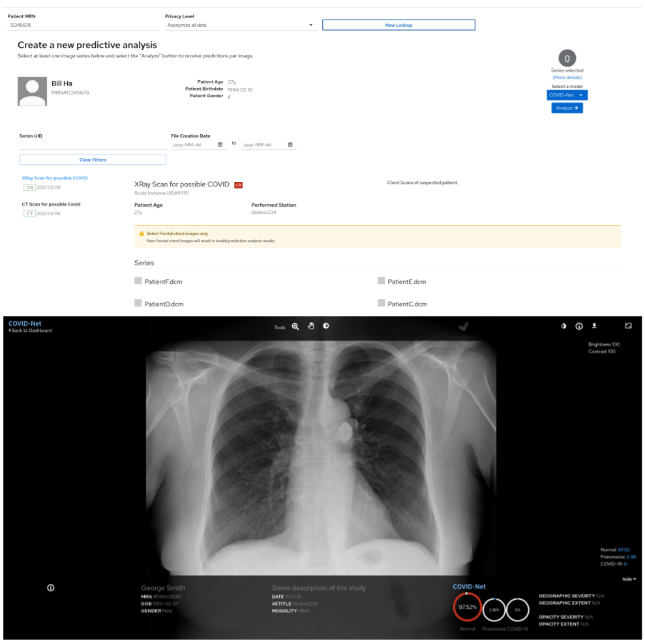Collapse details with the hide chevron
This screenshot has width=645, height=644.
629,579
